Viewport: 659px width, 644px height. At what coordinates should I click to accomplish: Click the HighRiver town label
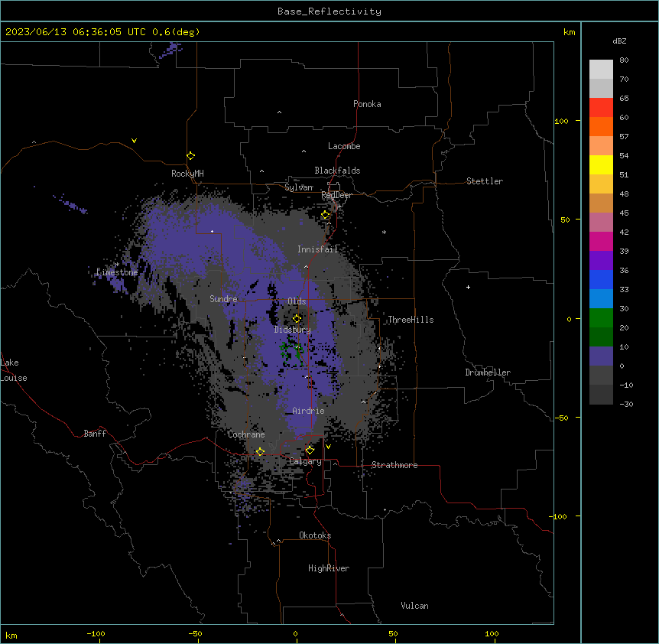329,568
